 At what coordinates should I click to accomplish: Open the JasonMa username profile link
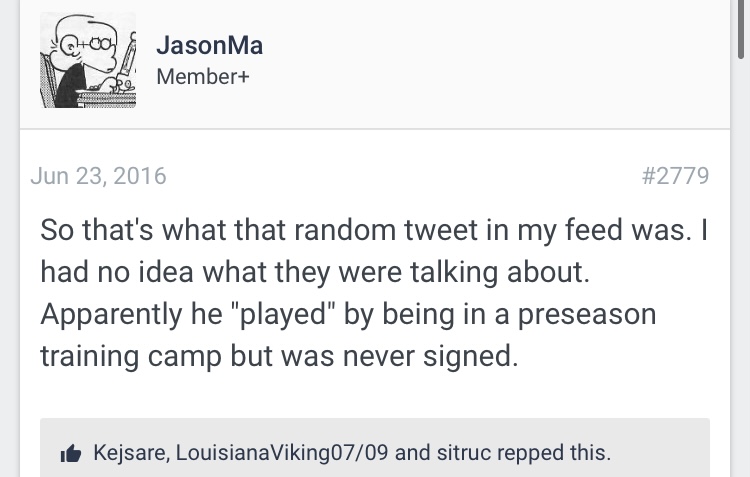(x=210, y=45)
